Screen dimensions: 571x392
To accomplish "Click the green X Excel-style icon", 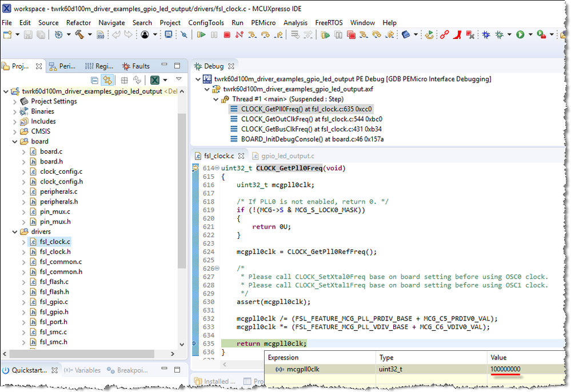I will click(x=155, y=79).
